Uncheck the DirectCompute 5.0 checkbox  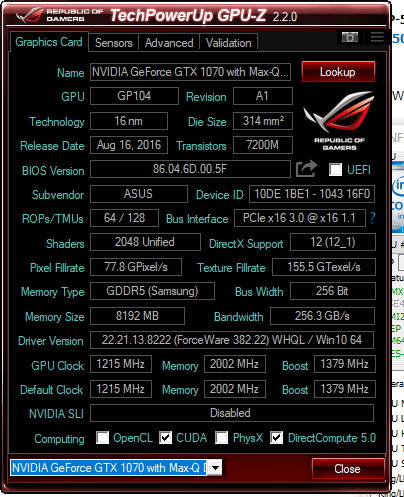[x=277, y=437]
